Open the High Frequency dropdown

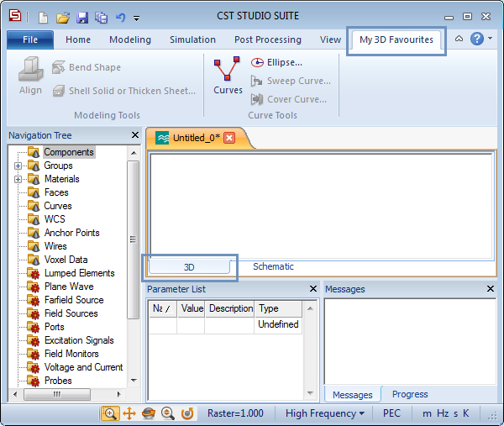click(324, 413)
